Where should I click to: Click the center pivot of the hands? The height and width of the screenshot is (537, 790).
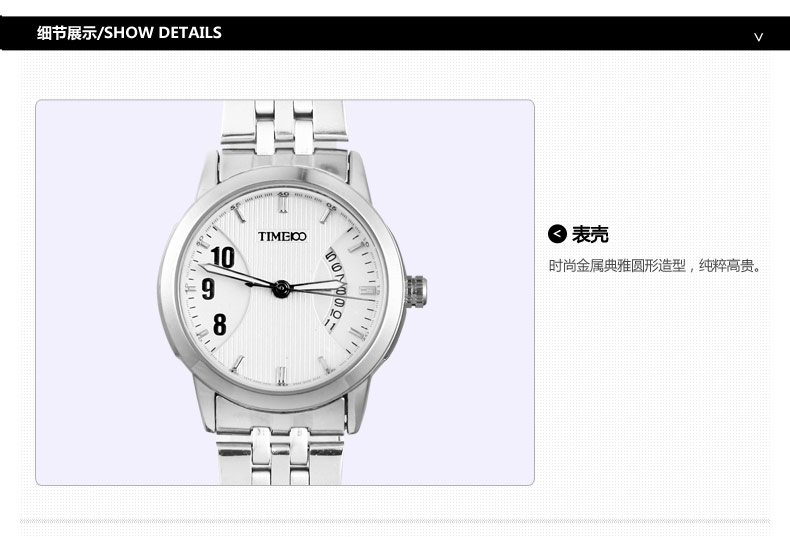[x=281, y=289]
